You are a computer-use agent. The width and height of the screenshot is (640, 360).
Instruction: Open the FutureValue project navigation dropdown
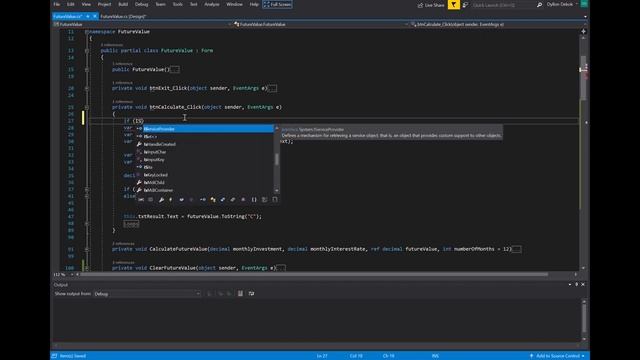click(x=142, y=24)
